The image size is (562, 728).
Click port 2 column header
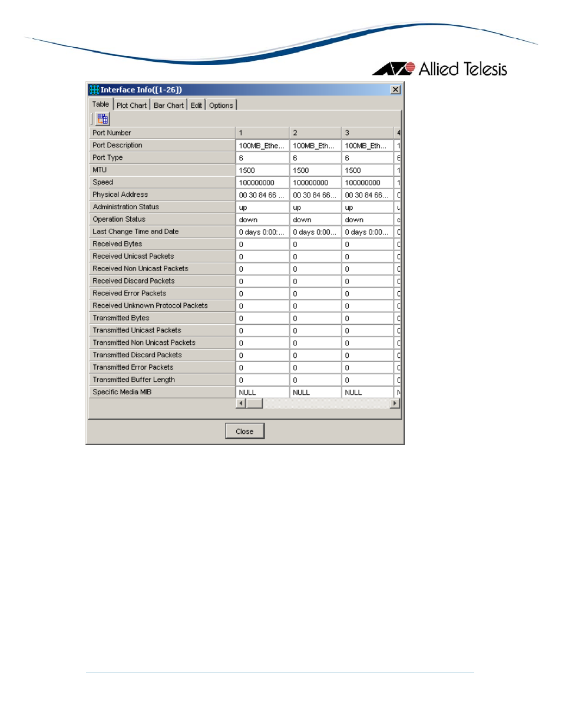tap(315, 133)
